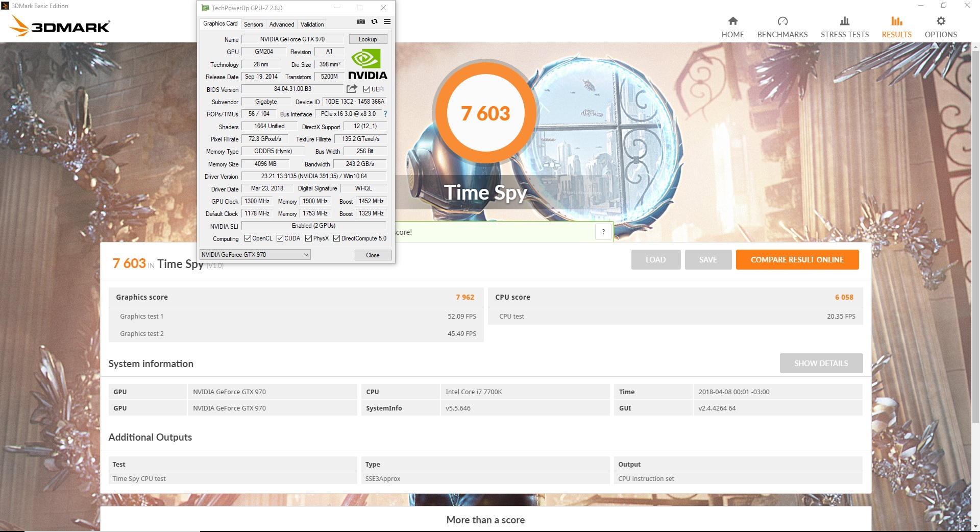This screenshot has height=532, width=980.
Task: Click the SystemInfo v5.5.646 value
Action: coord(525,408)
